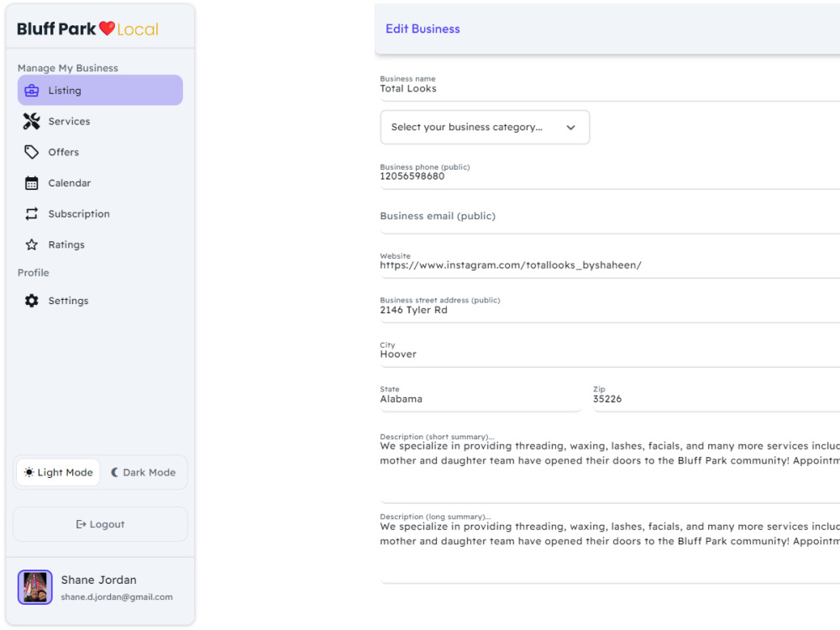Image resolution: width=840 pixels, height=630 pixels.
Task: Click into the long summary description
Action: [610, 548]
